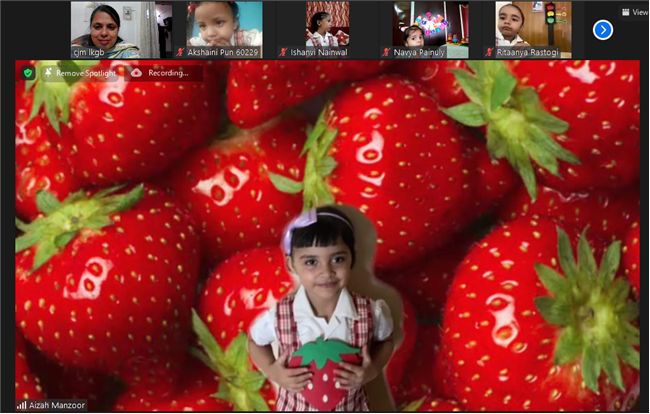Screen dimensions: 650x414
Task: Click the grid icon beside View
Action: [626, 12]
